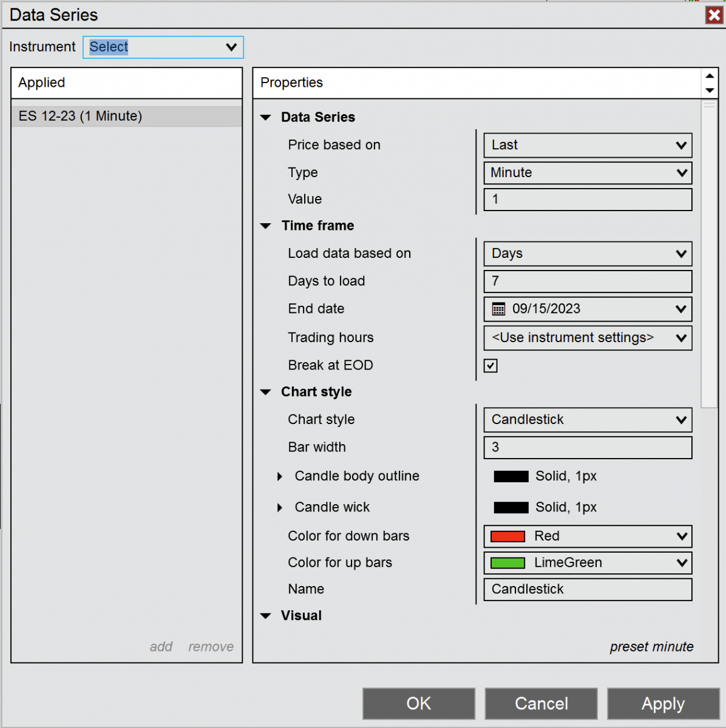Screen dimensions: 726x728
Task: Collapse the Visual section
Action: (x=265, y=616)
